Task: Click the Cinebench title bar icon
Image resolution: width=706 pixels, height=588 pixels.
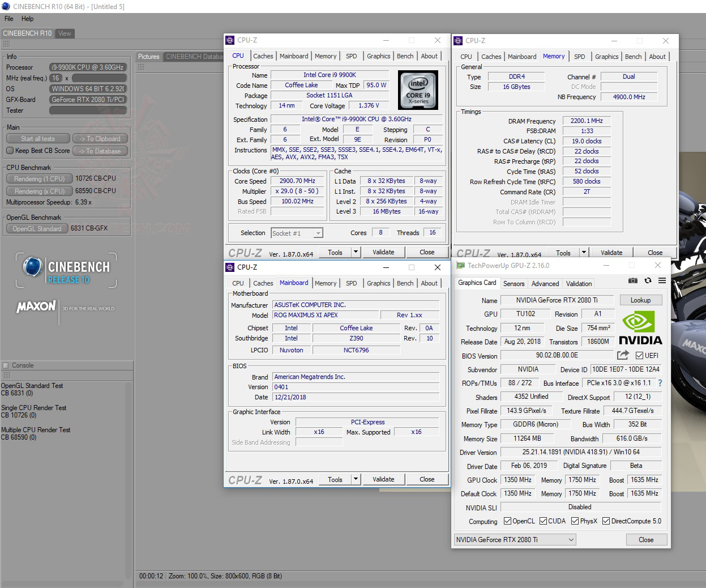Action: pyautogui.click(x=6, y=6)
